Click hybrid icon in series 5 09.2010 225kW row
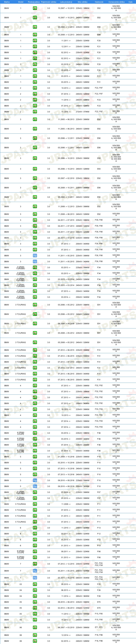This screenshot has height=644, width=136. 35,480
